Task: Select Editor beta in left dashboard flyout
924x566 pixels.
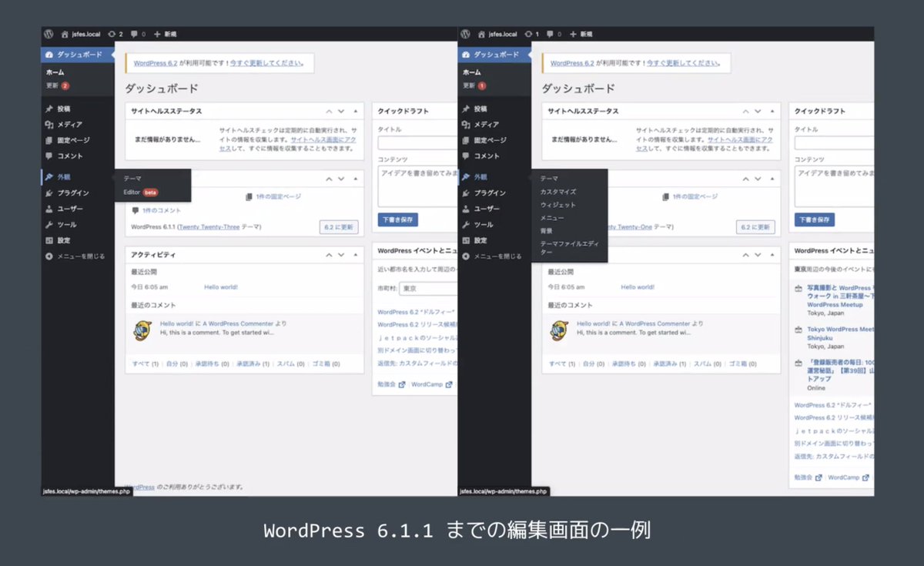Action: [141, 193]
